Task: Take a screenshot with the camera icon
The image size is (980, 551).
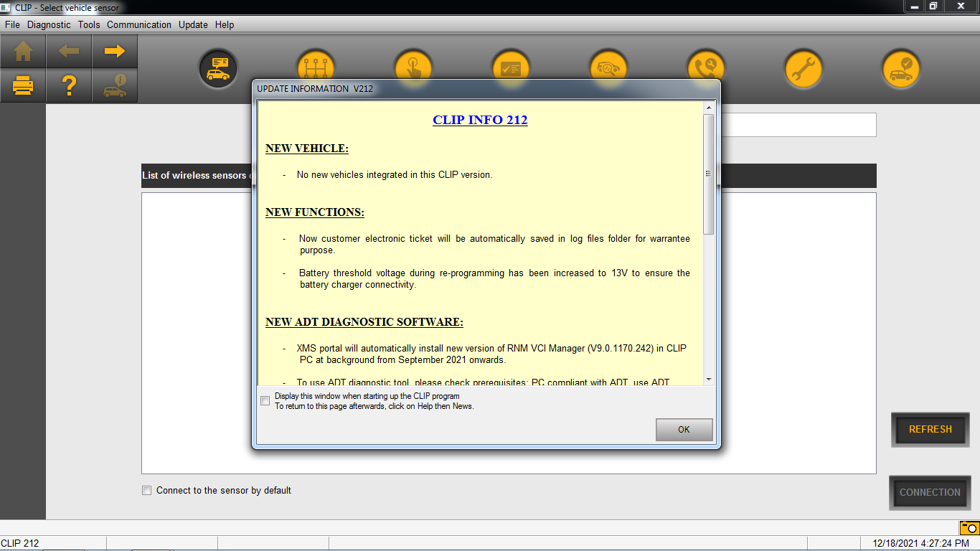Action: [x=969, y=528]
